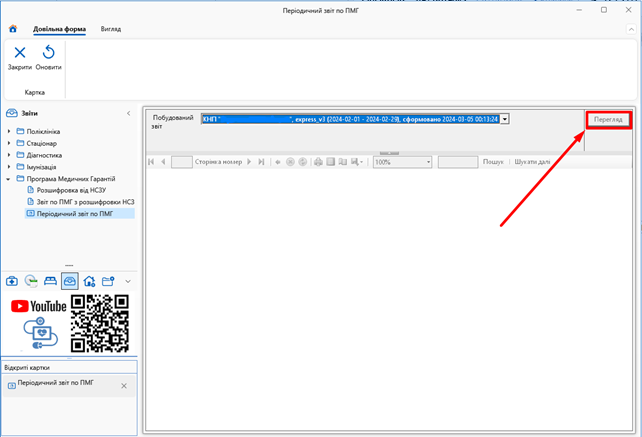The height and width of the screenshot is (437, 642).
Task: Expand the Стаціонар folder
Action: [9, 143]
